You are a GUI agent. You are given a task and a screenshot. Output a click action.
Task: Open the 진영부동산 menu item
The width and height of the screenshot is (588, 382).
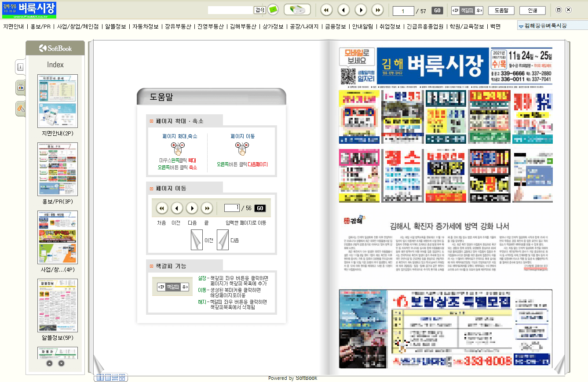(211, 26)
